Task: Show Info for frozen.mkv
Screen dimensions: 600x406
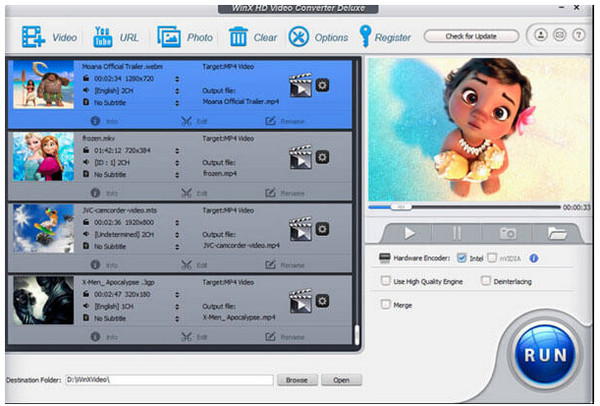Action: pyautogui.click(x=104, y=193)
